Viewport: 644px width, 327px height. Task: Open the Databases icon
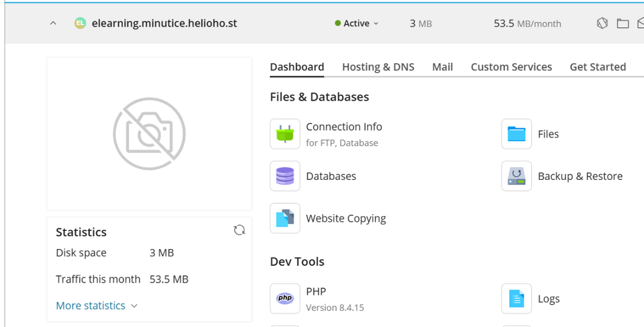click(285, 176)
